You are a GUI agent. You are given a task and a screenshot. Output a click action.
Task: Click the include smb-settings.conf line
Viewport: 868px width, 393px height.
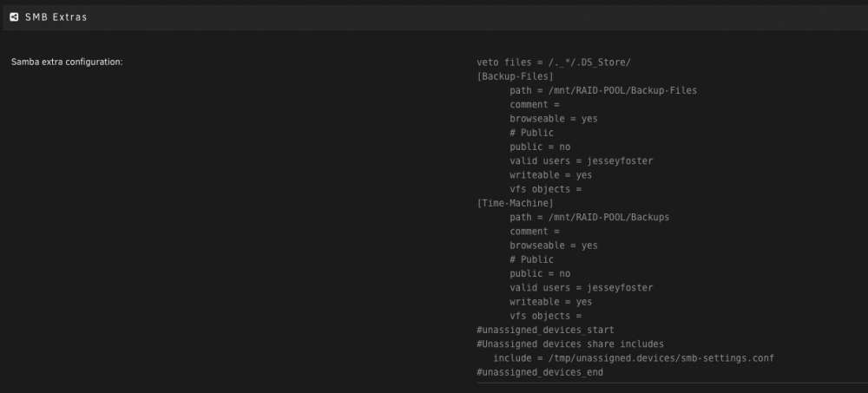634,358
